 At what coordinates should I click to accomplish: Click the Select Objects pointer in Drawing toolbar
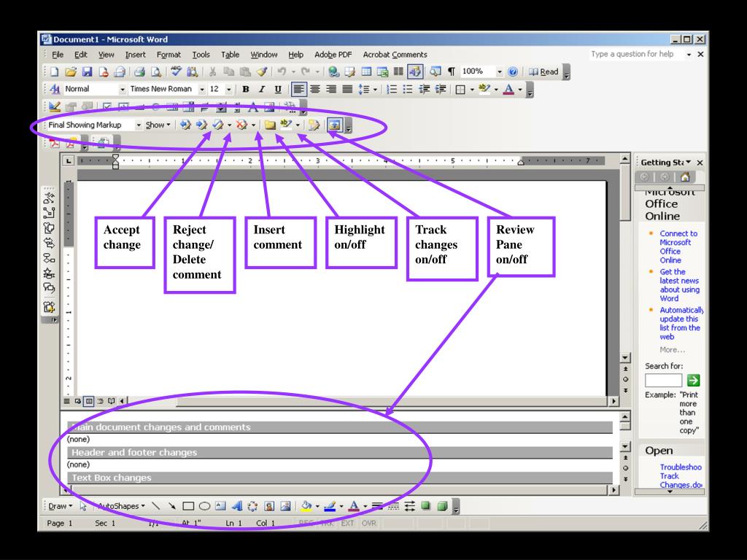click(83, 506)
